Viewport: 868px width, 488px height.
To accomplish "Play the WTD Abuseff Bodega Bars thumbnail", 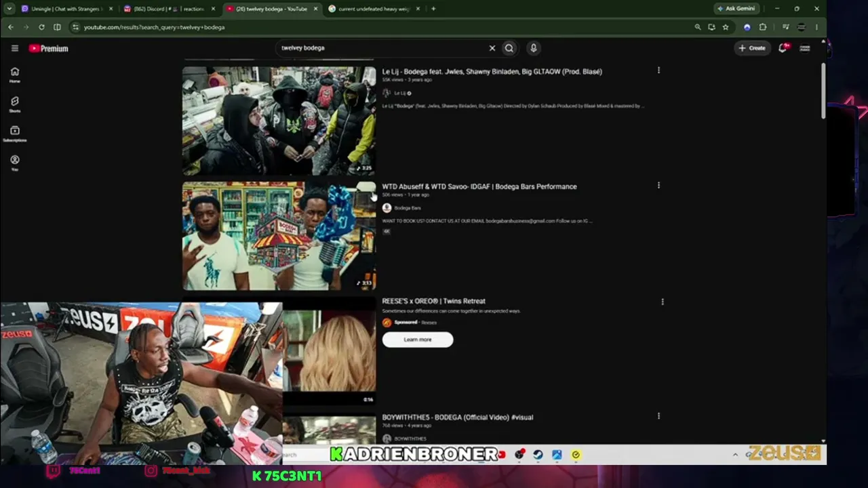I will coord(279,236).
